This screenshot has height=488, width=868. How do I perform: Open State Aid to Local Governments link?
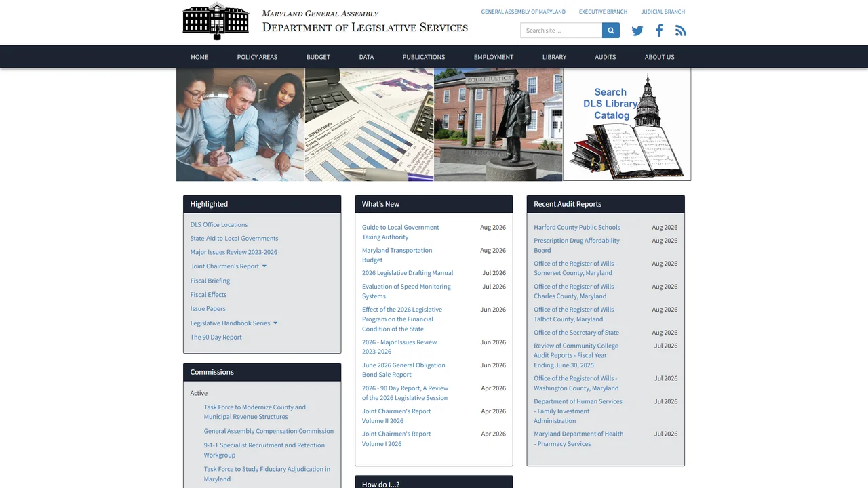pyautogui.click(x=234, y=239)
